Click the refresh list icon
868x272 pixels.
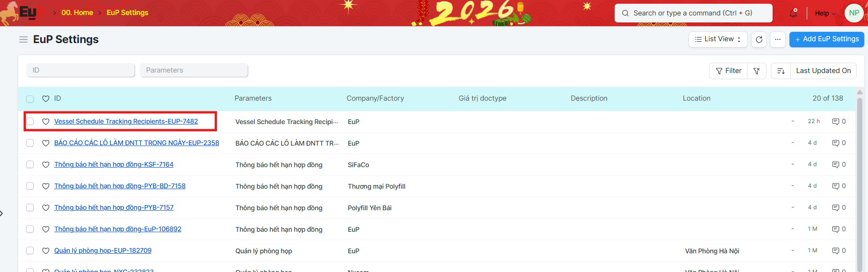pyautogui.click(x=759, y=39)
